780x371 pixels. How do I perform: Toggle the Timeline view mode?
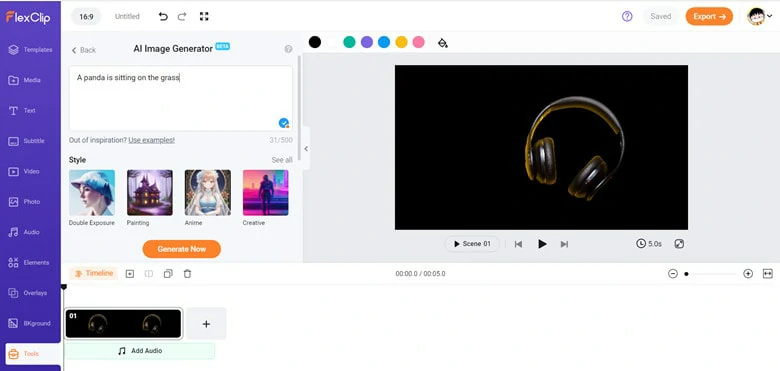click(94, 274)
